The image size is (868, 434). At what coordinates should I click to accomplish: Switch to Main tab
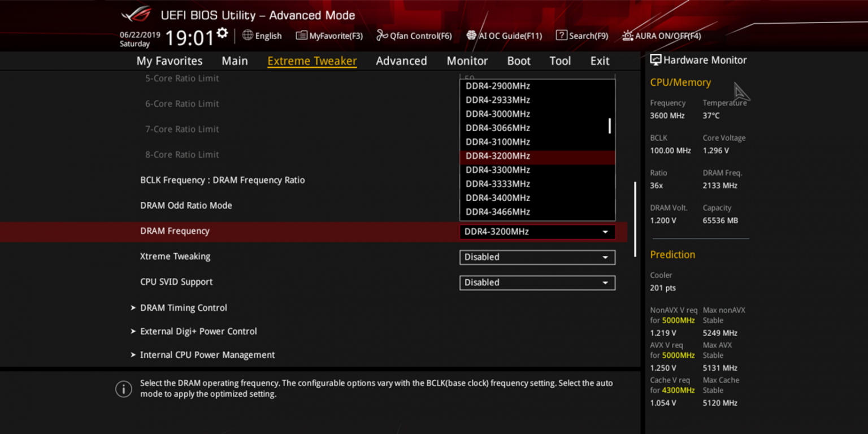coord(235,61)
